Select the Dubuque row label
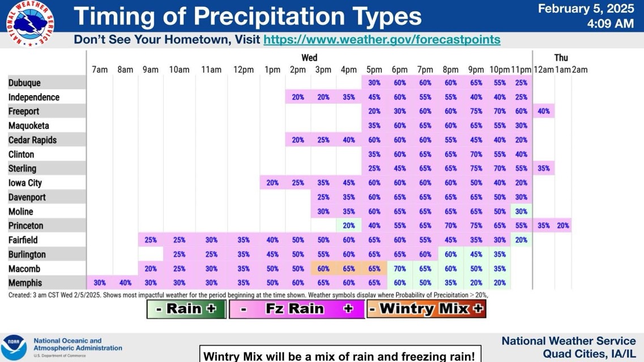This screenshot has width=644, height=362. [24, 83]
